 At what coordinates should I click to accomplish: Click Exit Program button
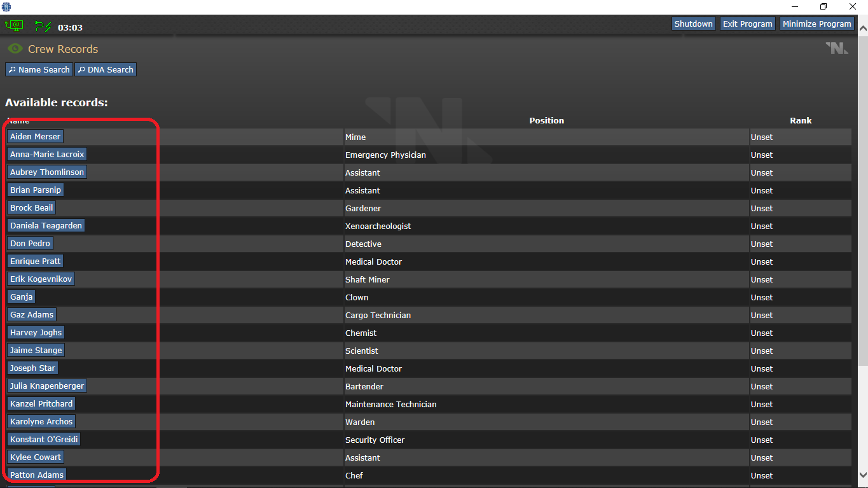pyautogui.click(x=748, y=24)
